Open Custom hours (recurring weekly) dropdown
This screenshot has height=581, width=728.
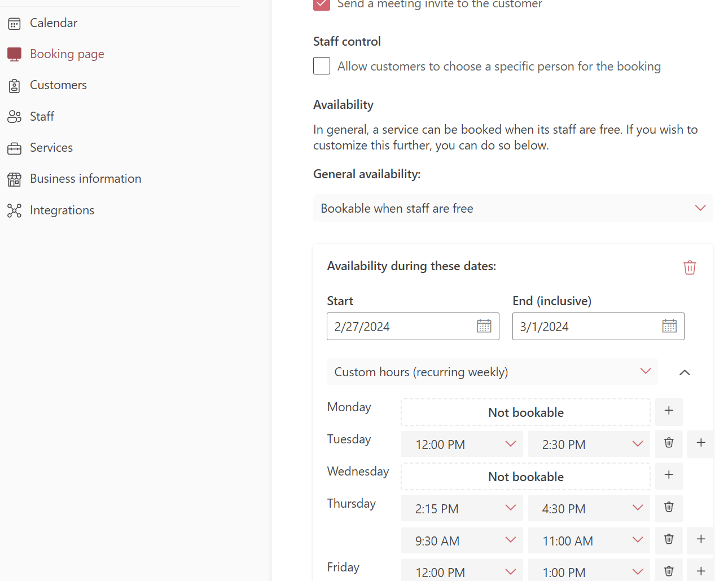coord(492,372)
